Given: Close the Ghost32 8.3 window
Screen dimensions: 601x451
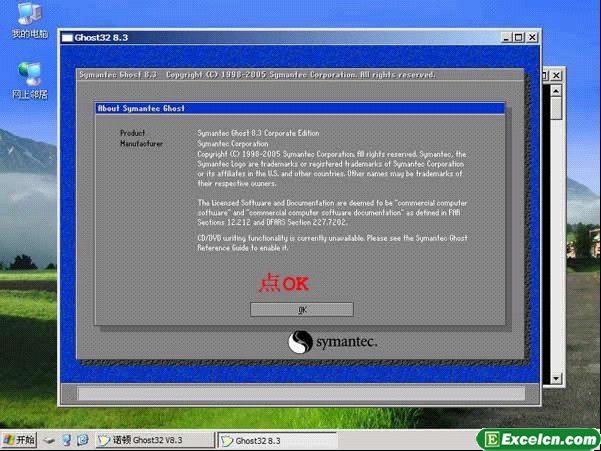Looking at the screenshot, I should coord(532,37).
